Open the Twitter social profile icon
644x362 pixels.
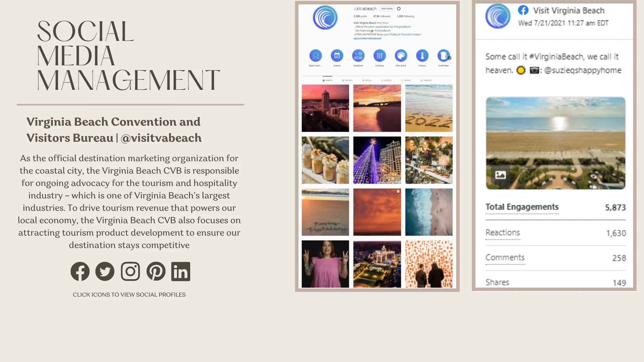[105, 271]
